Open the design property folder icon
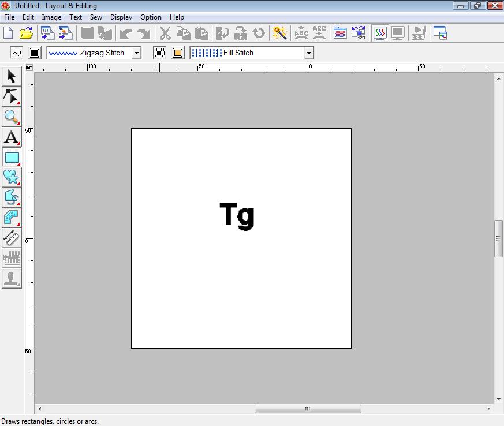 (x=340, y=33)
